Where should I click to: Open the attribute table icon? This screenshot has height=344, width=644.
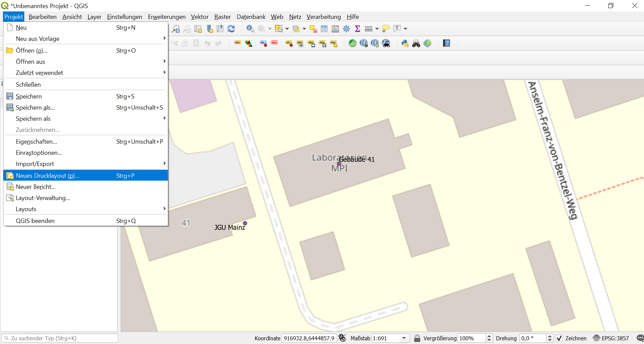324,29
